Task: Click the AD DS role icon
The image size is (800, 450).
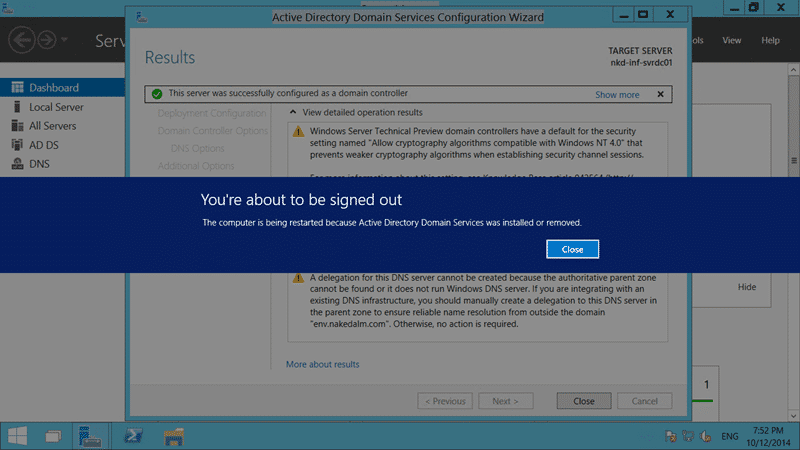Action: (17, 145)
